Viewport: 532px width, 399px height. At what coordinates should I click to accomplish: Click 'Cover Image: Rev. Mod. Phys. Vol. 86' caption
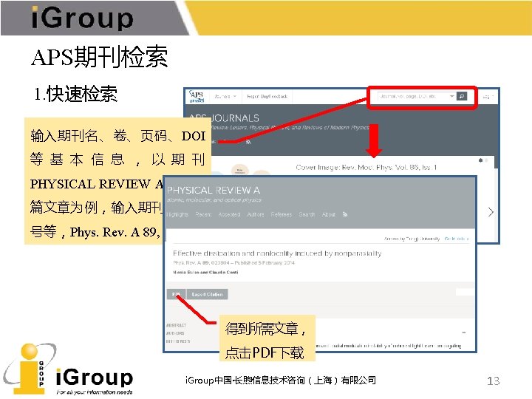(x=366, y=167)
